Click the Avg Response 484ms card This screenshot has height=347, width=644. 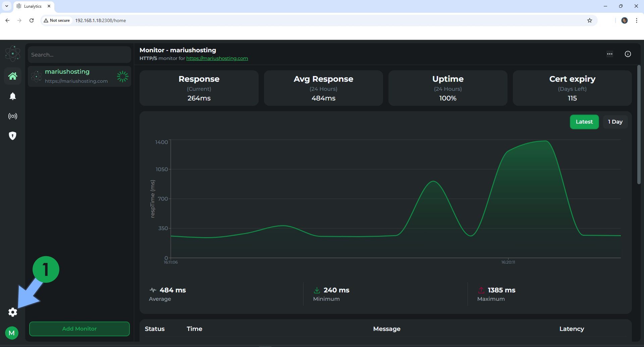(x=323, y=88)
